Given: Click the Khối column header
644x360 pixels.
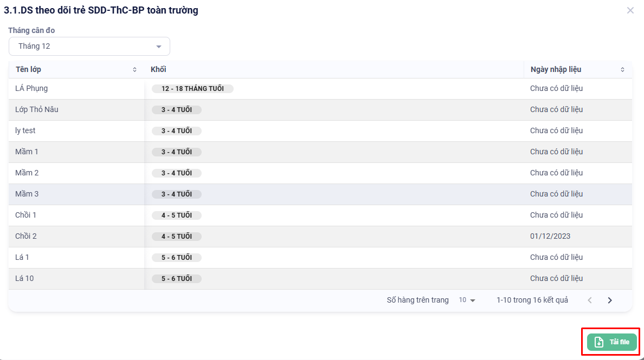Looking at the screenshot, I should [x=158, y=70].
